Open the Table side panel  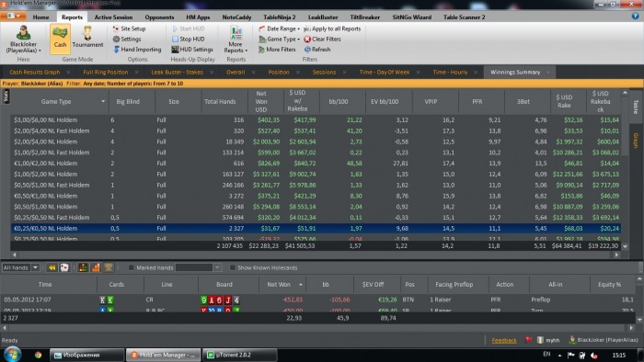[x=636, y=107]
